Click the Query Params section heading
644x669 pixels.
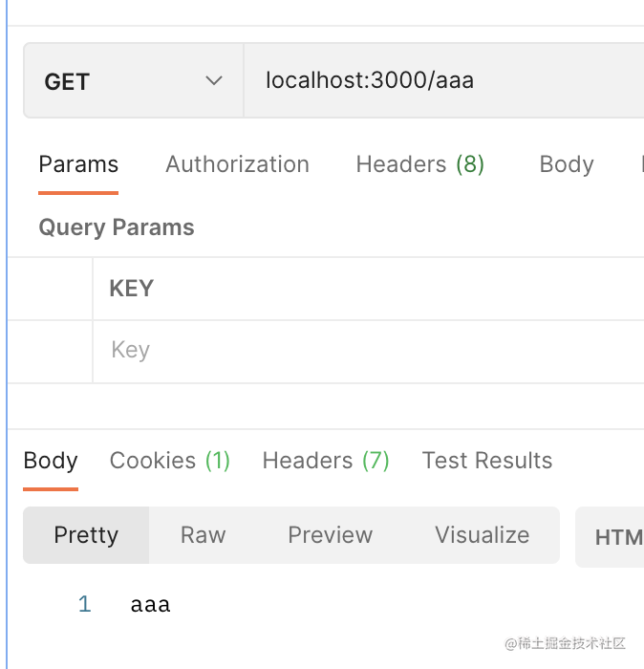[x=117, y=227]
